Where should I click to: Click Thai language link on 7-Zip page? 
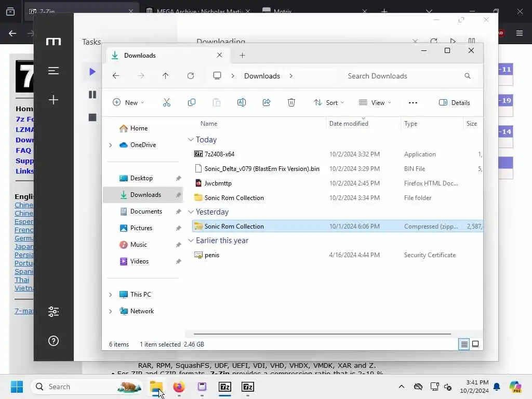click(22, 280)
